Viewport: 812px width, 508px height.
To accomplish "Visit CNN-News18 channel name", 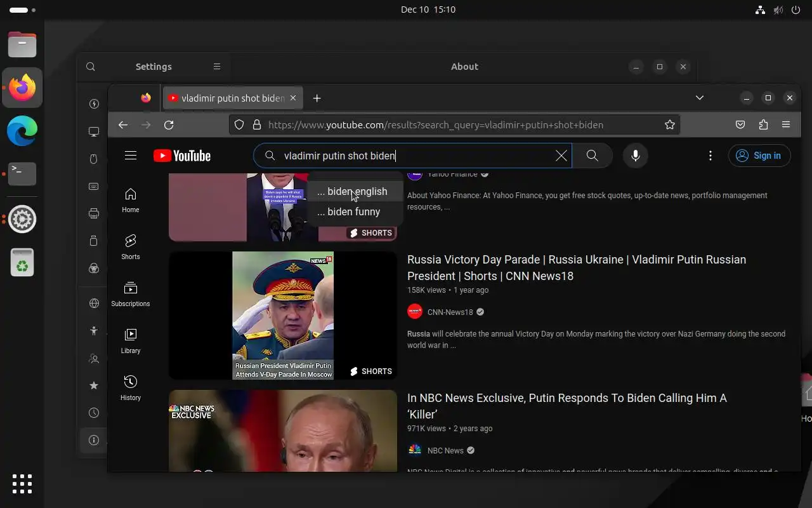I will click(450, 312).
